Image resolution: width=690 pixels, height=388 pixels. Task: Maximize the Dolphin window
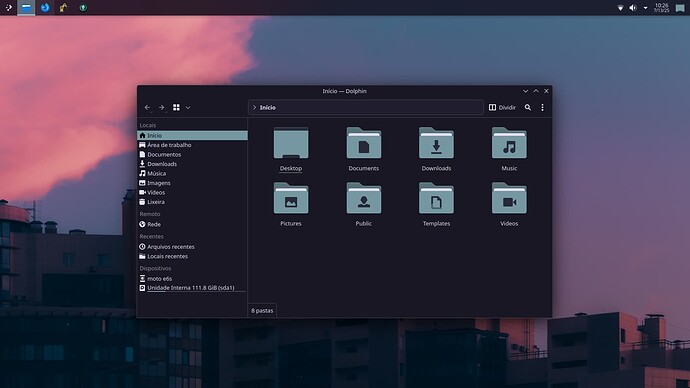point(536,91)
